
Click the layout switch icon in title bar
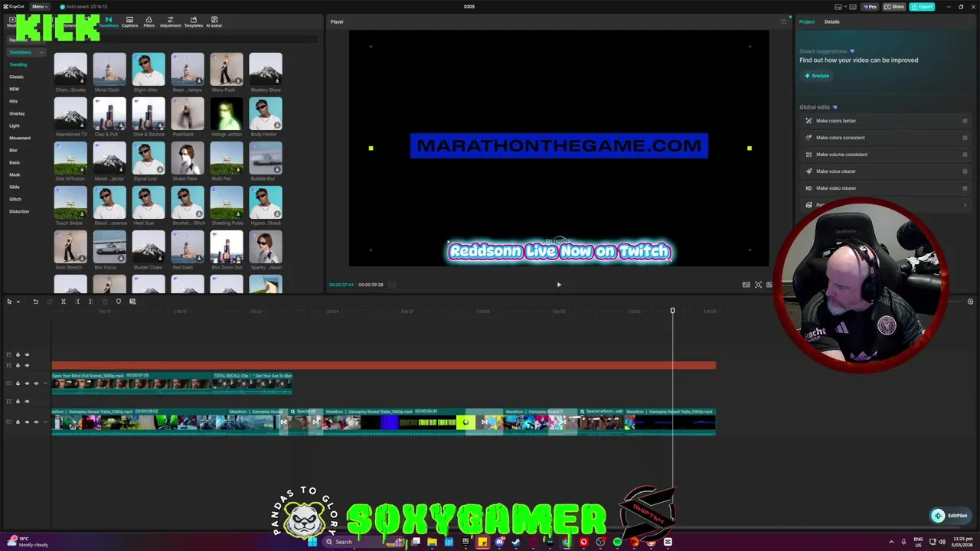coord(838,7)
